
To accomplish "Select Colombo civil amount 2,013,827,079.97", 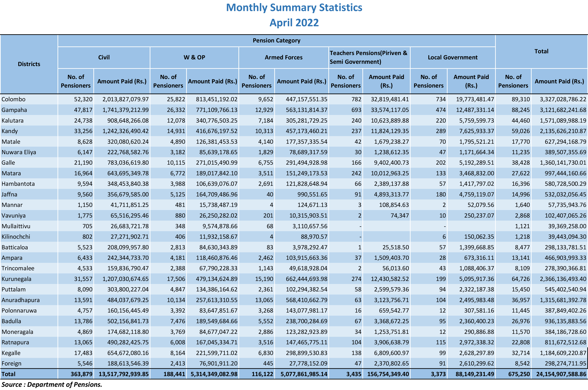I will pyautogui.click(x=125, y=99).
